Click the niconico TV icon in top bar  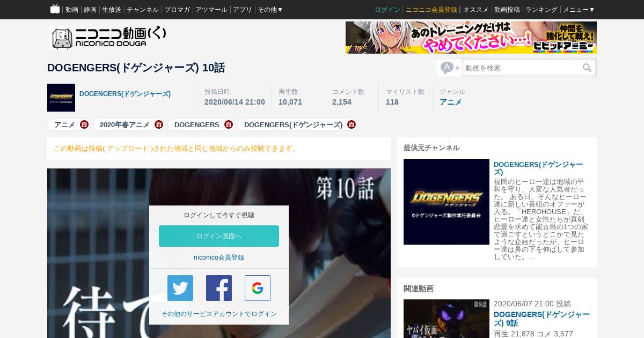[55, 9]
